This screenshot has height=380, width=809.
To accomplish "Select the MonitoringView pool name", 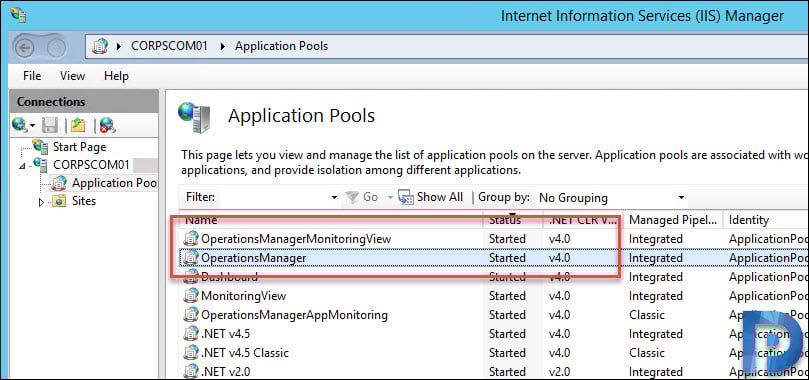I will [244, 296].
